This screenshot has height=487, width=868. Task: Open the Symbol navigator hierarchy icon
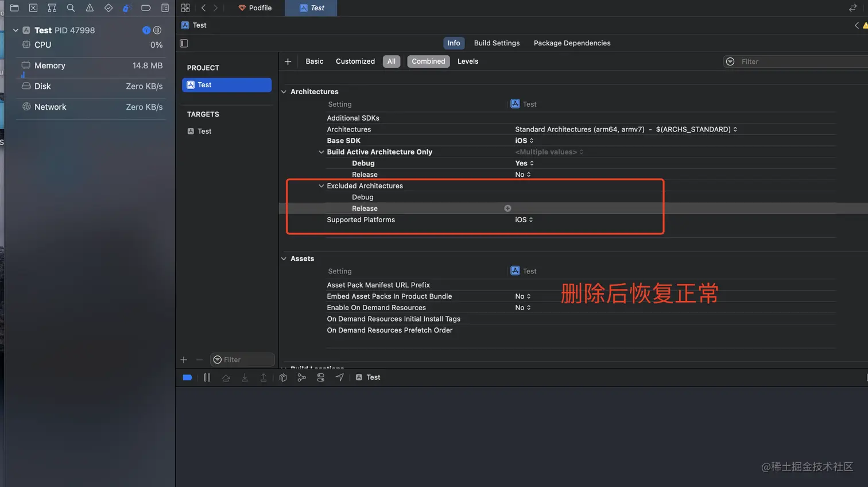(x=52, y=8)
